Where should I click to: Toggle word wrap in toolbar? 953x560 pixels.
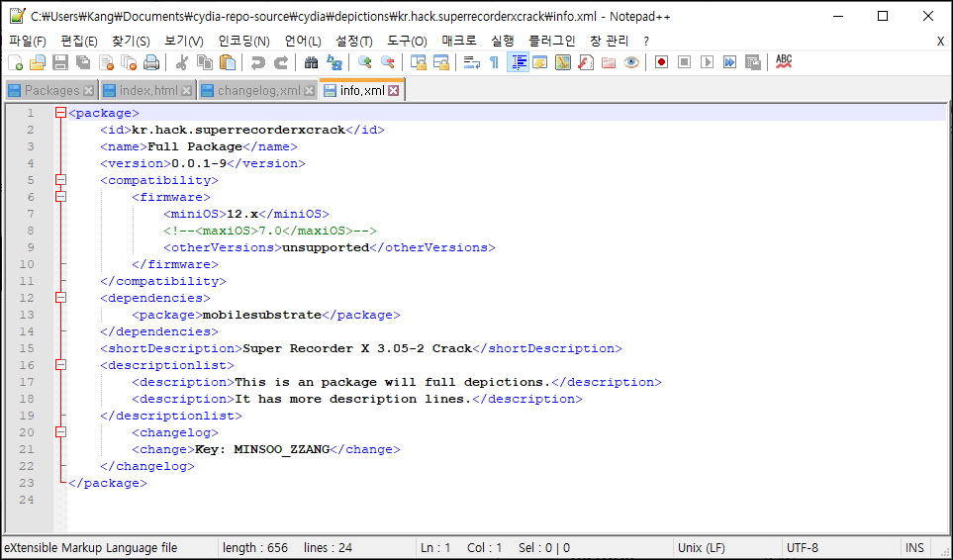pos(472,62)
